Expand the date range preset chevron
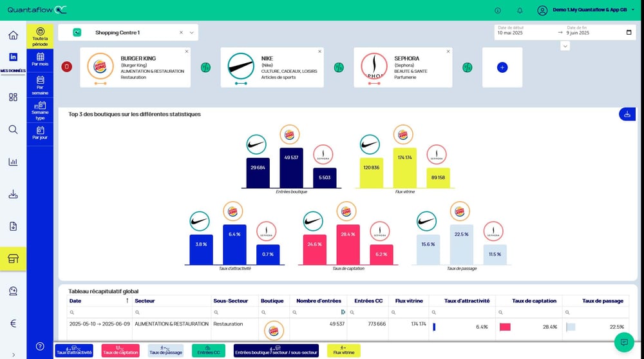 [565, 46]
